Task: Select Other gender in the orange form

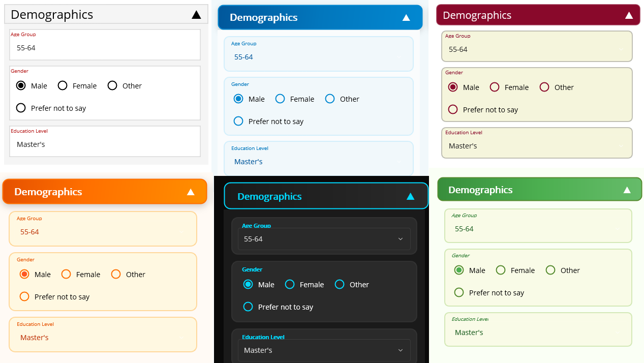Action: tap(116, 274)
